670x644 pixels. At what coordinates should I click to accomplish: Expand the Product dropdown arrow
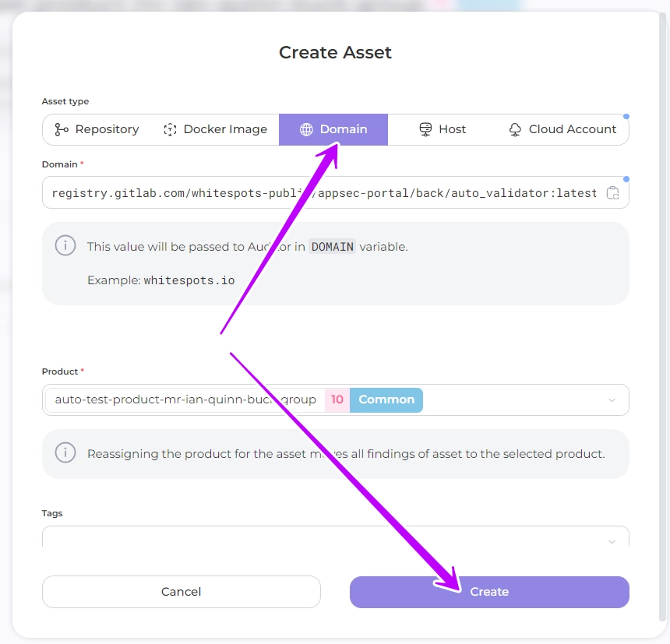click(x=612, y=400)
